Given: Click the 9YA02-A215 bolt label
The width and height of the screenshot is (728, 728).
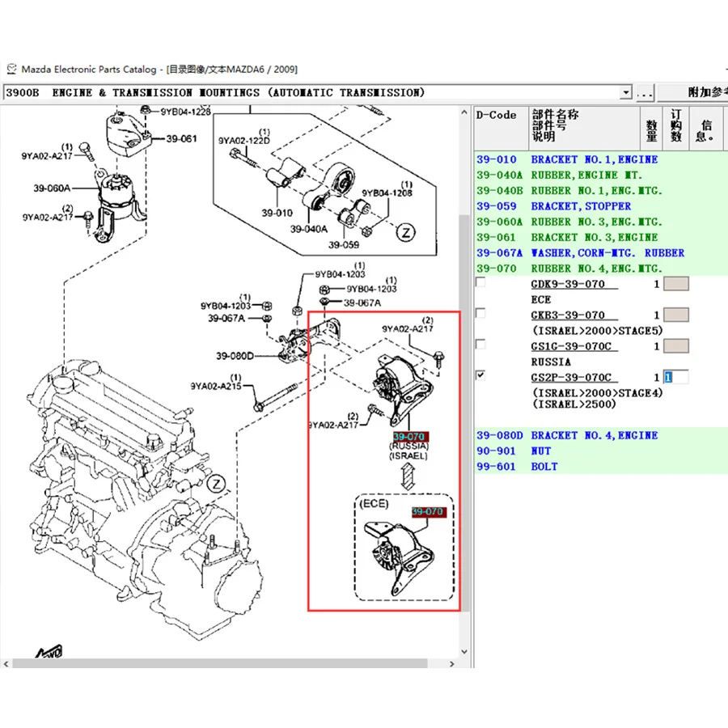Looking at the screenshot, I should pyautogui.click(x=216, y=386).
